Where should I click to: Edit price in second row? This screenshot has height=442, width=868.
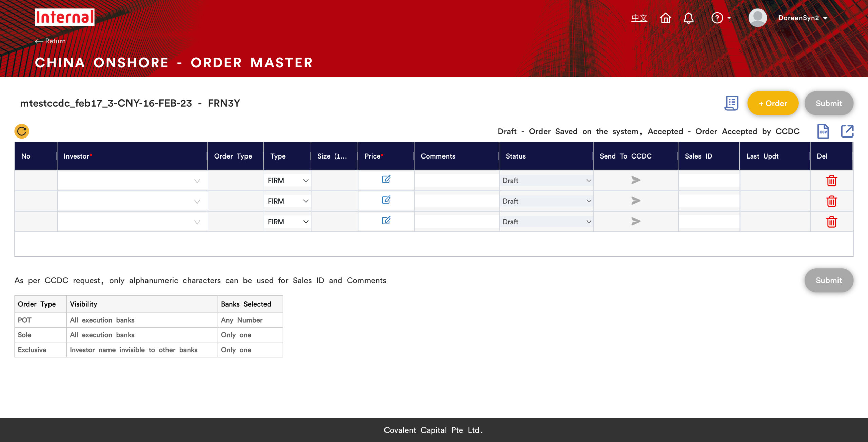386,200
